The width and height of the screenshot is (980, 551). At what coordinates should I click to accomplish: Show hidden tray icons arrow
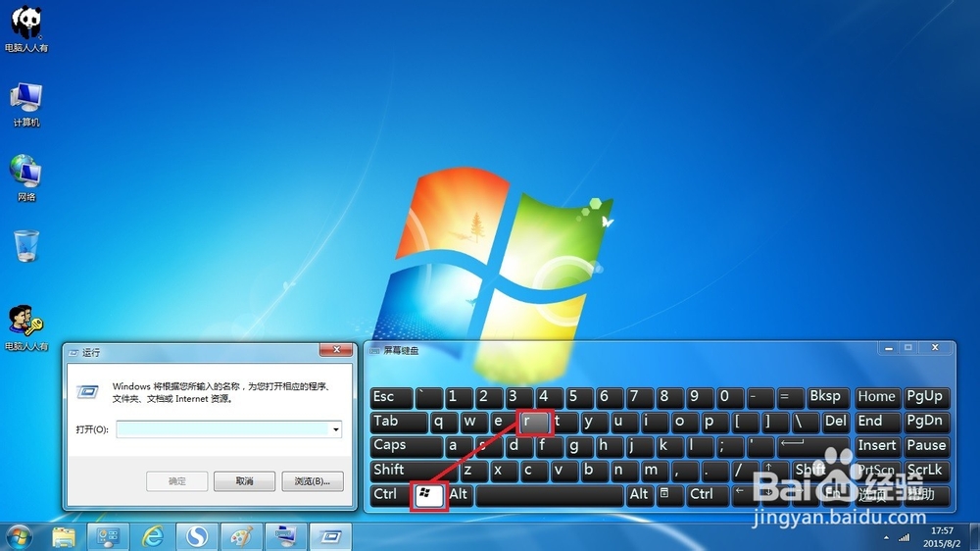click(886, 538)
